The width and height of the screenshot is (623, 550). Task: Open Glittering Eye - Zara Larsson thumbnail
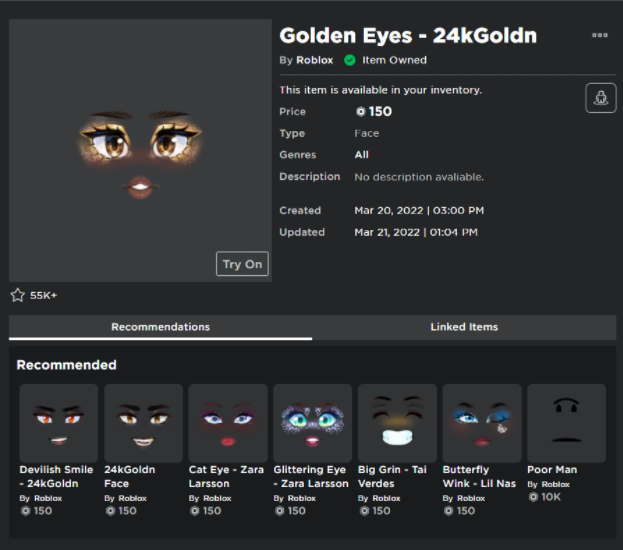[x=312, y=422]
